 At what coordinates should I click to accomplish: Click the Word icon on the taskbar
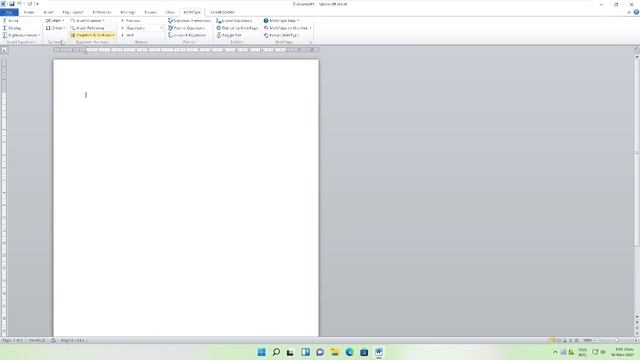click(379, 352)
